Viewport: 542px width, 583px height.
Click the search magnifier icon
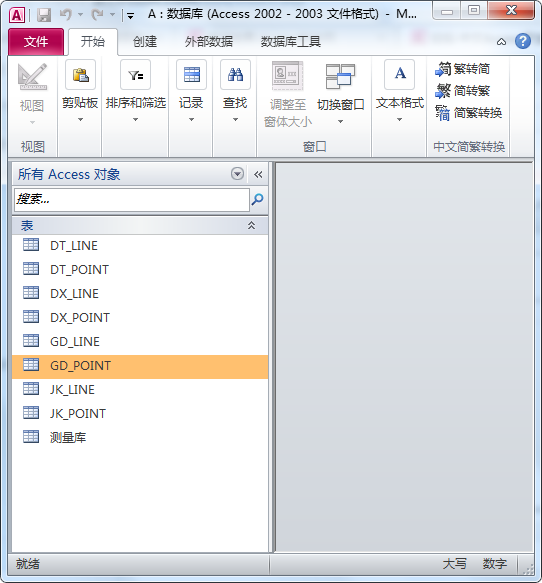tap(258, 200)
